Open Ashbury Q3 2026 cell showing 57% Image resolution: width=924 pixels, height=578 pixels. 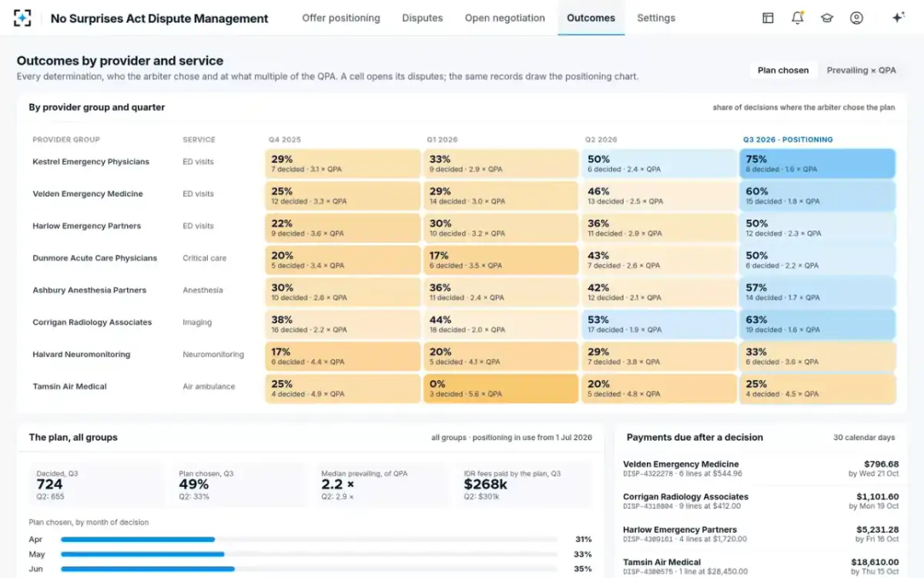[x=817, y=292]
